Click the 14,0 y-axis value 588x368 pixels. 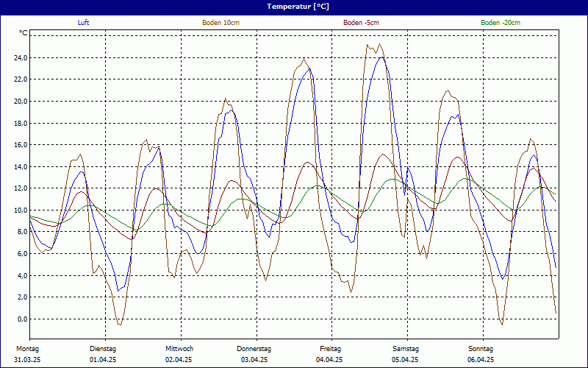pyautogui.click(x=21, y=167)
